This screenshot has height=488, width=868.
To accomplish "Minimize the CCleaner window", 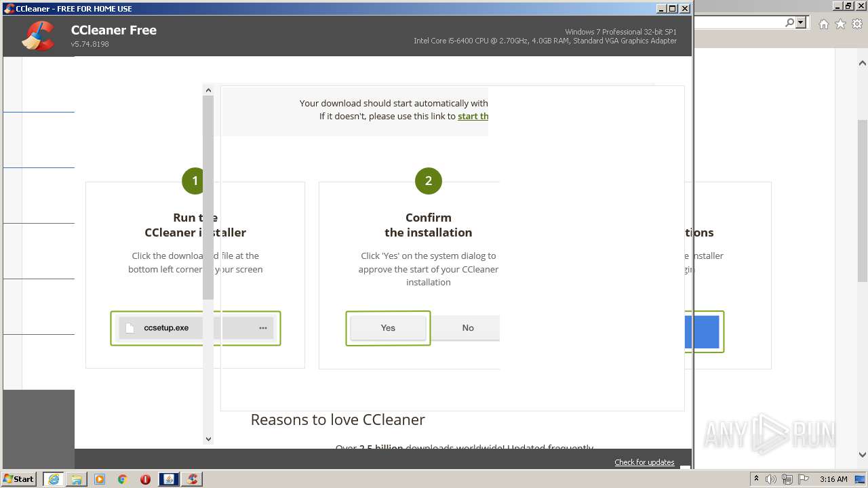I will tap(661, 8).
